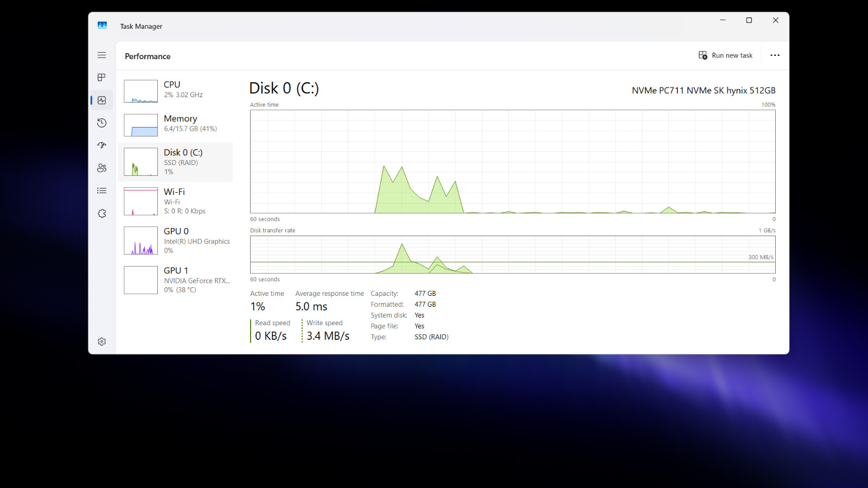
Task: Click the 5.0 ms average response value
Action: 311,307
